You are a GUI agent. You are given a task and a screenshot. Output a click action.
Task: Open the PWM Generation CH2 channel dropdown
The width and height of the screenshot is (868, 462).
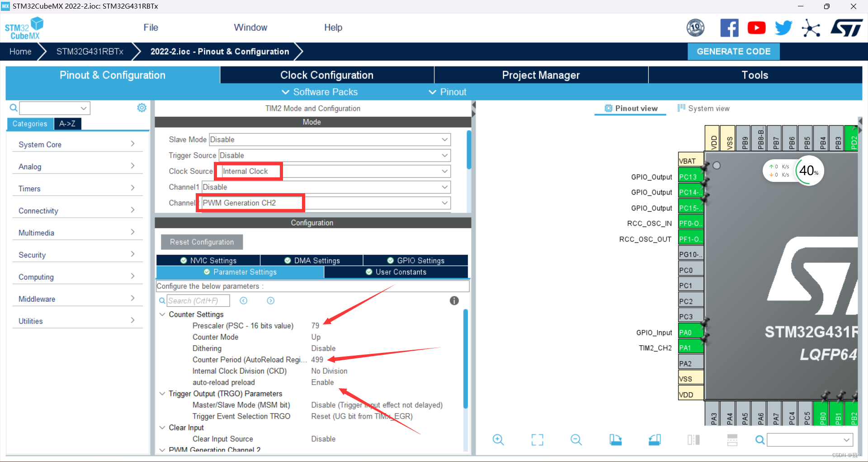325,203
